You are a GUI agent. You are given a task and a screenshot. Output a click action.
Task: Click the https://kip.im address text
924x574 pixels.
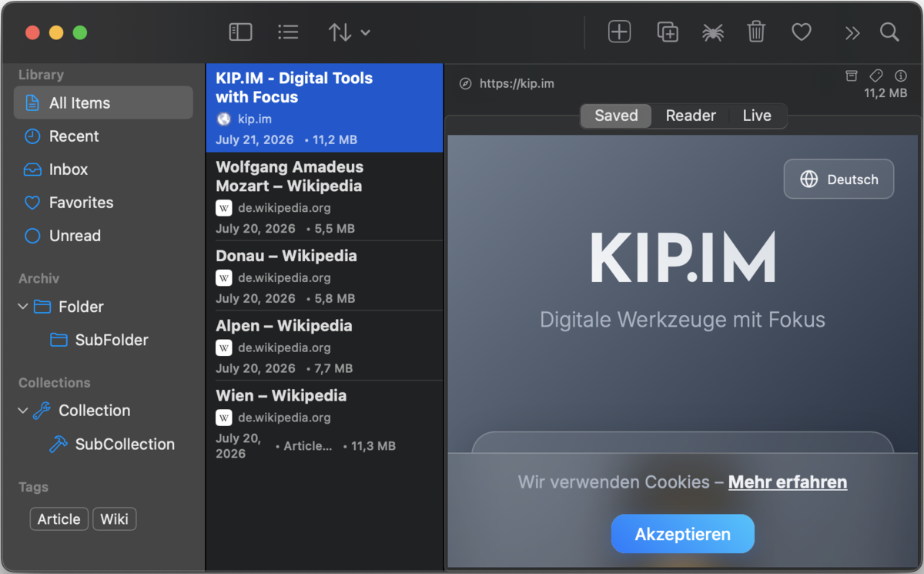click(x=517, y=83)
